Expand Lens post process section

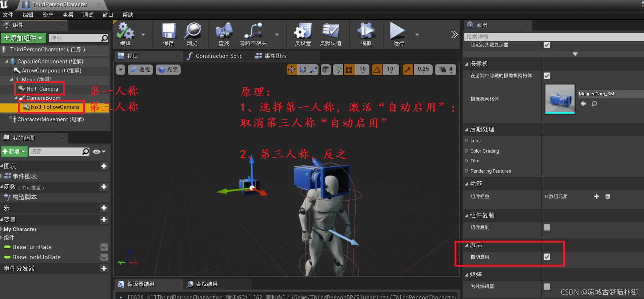point(467,141)
